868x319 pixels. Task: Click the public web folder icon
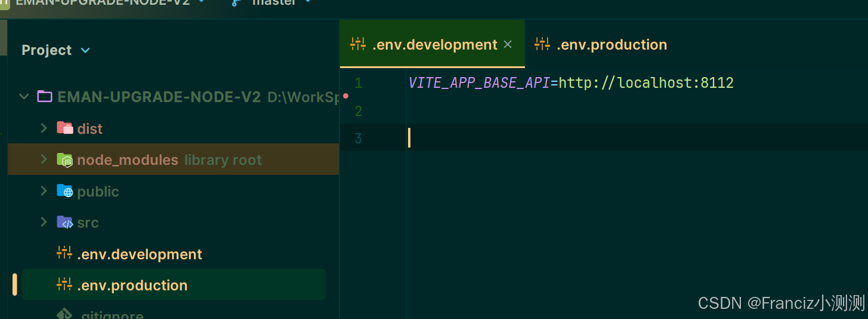(x=64, y=191)
